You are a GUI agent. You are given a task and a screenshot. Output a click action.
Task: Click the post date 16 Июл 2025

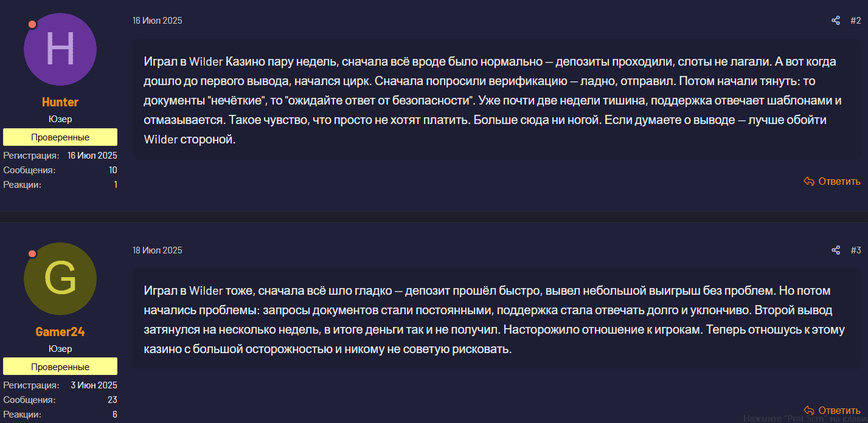[158, 21]
